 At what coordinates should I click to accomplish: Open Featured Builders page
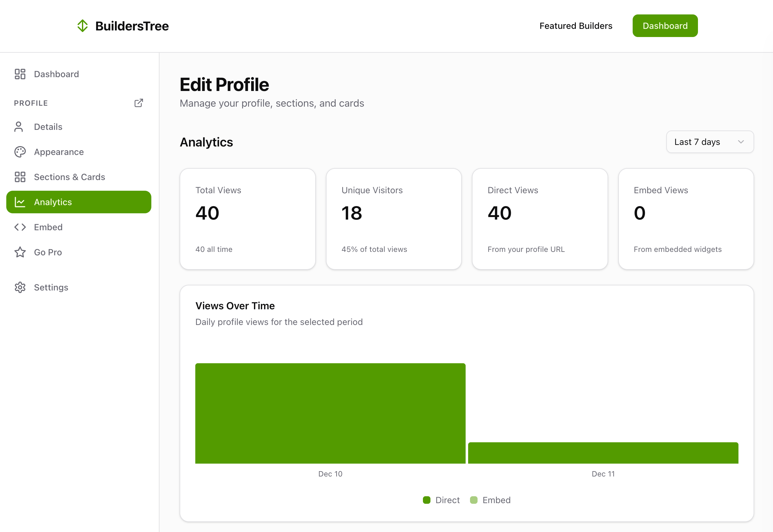click(x=576, y=26)
